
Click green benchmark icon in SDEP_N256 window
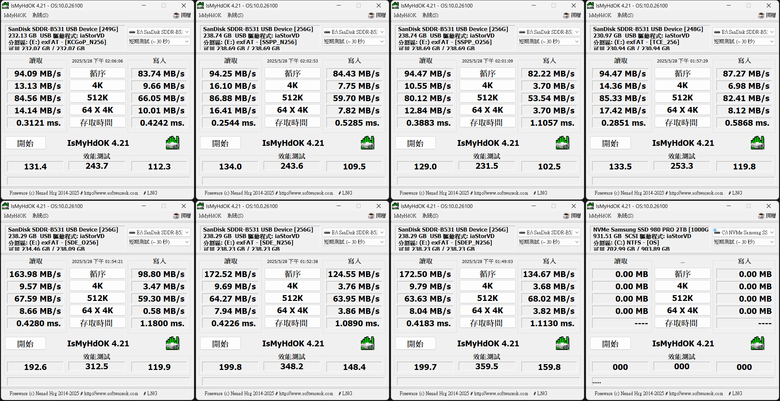(x=563, y=343)
